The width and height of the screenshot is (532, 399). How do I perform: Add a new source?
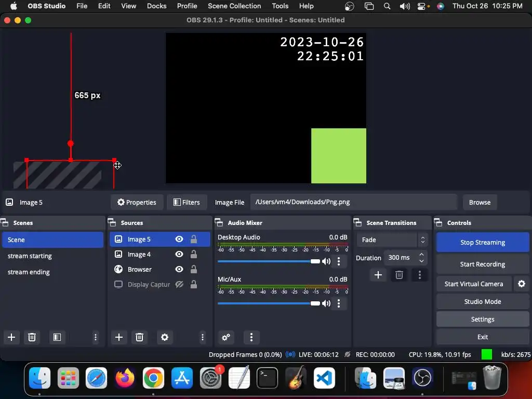119,337
